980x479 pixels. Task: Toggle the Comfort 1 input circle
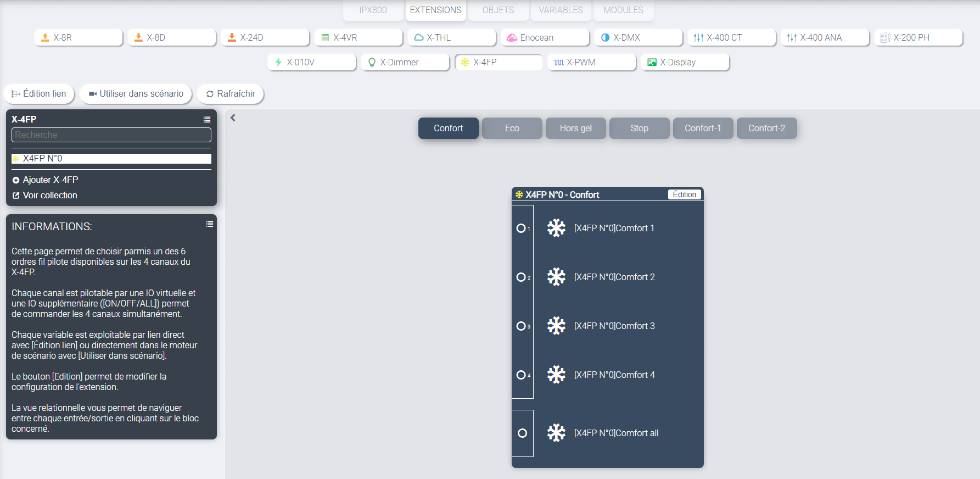[x=521, y=228]
